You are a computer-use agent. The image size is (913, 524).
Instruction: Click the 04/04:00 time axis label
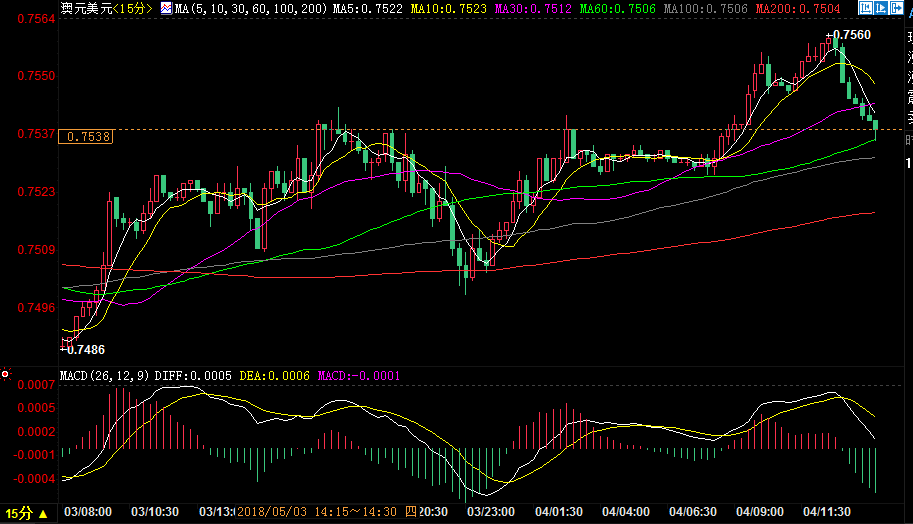click(x=626, y=512)
